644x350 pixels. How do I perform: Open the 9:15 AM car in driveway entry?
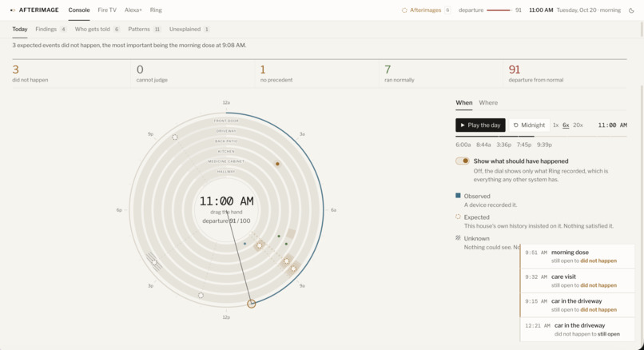[577, 304]
